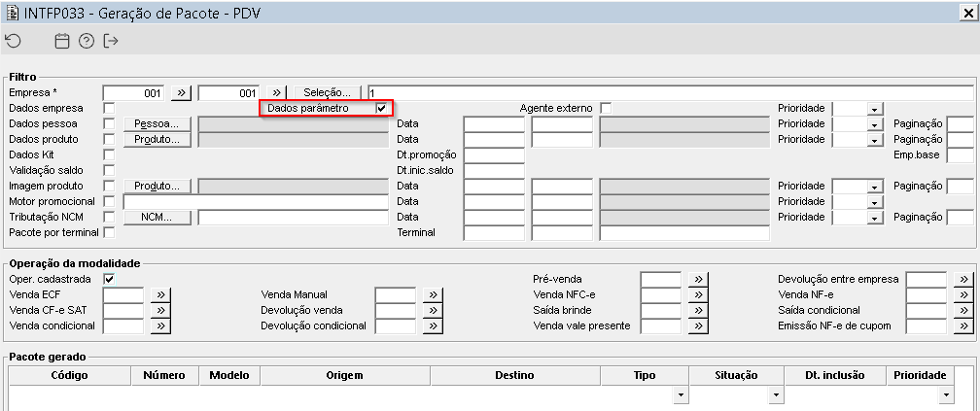Close the INTFP033 window
The width and height of the screenshot is (980, 411).
pos(968,13)
